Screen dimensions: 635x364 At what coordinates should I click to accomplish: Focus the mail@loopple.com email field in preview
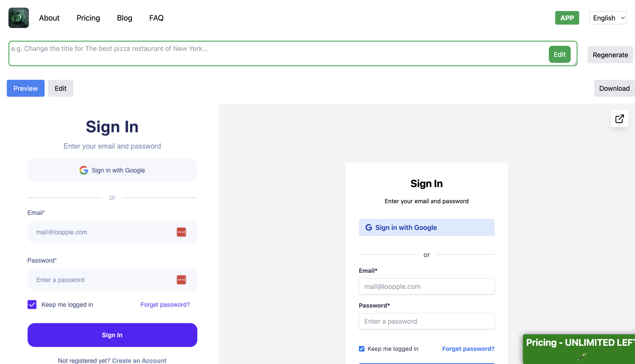426,287
